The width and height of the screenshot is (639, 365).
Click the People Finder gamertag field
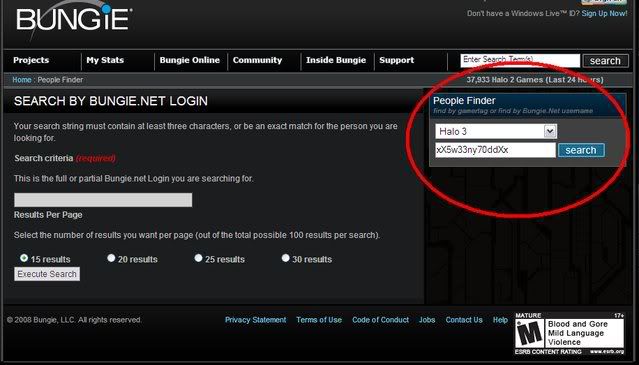coord(495,150)
